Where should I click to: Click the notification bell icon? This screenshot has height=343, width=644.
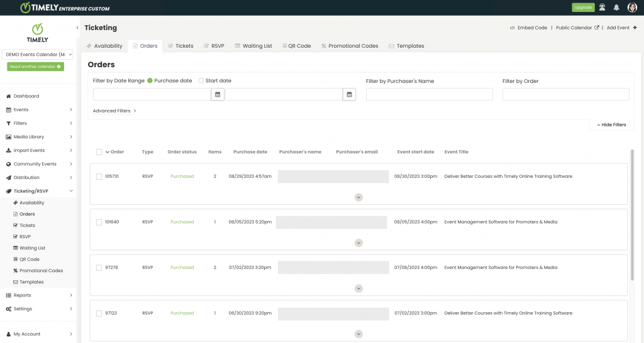(x=616, y=8)
